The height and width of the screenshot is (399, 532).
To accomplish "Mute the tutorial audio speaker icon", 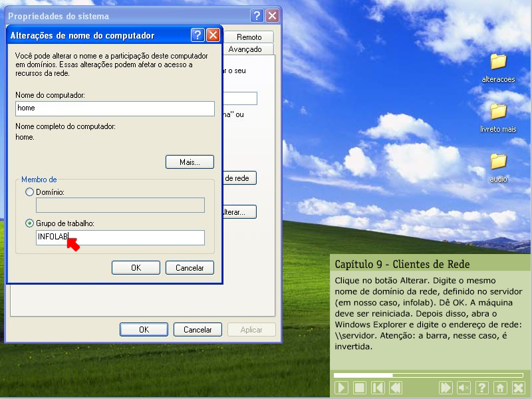I will click(464, 388).
